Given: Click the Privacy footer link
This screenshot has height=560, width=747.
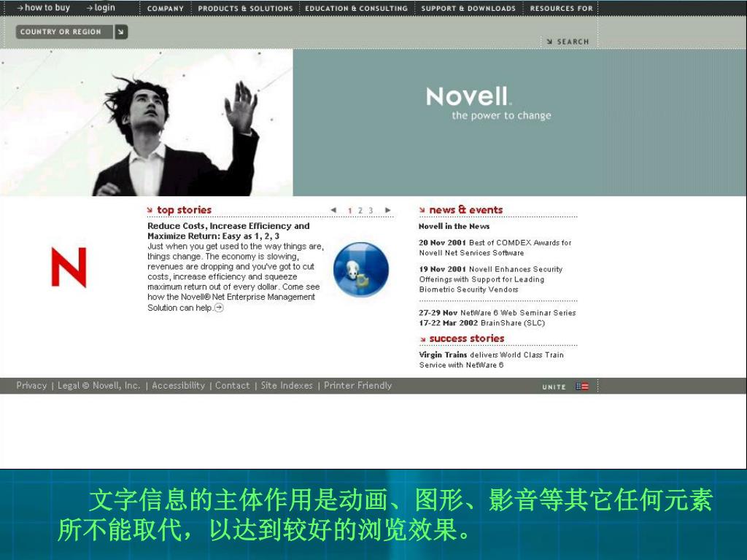Looking at the screenshot, I should [x=31, y=386].
